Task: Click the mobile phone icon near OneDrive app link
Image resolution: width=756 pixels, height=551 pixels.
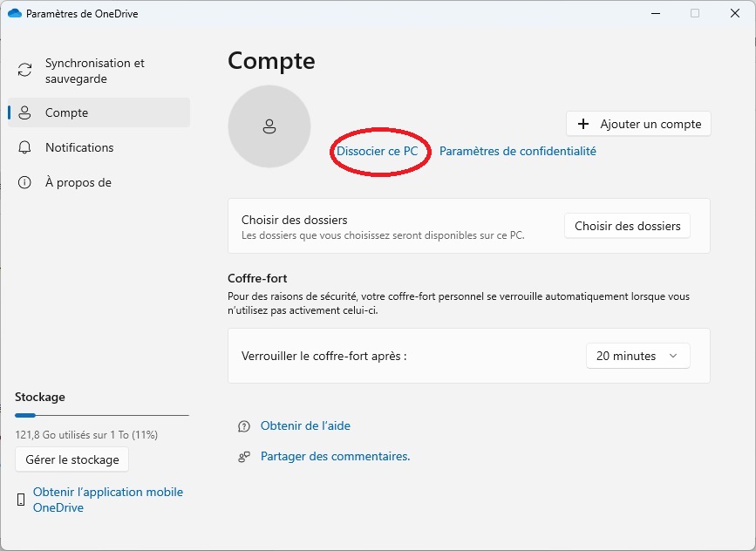Action: coord(21,500)
